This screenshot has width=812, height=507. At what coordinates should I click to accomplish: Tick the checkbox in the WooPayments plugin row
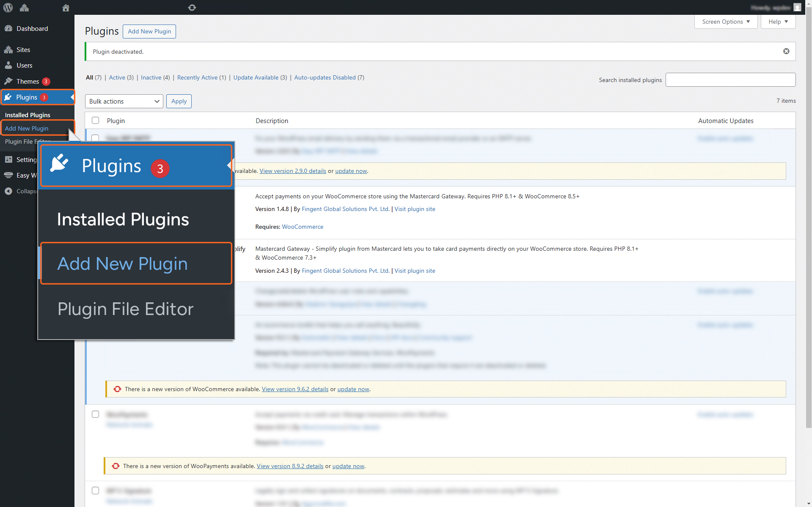(x=96, y=414)
